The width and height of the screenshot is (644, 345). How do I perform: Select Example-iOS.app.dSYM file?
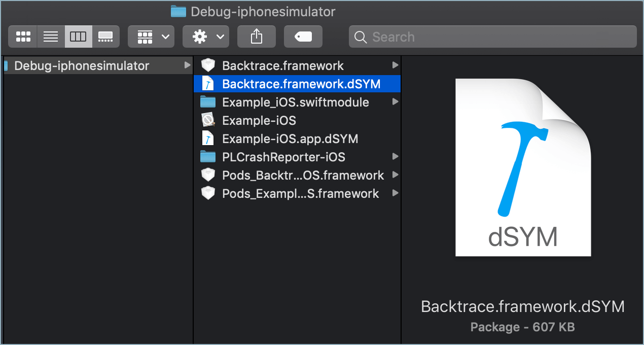[290, 139]
